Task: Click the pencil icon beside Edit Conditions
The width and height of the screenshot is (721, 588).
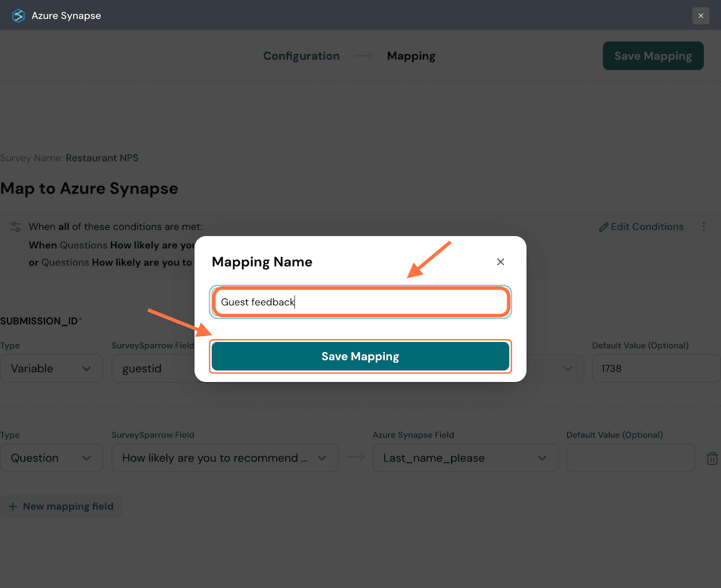Action: pyautogui.click(x=603, y=227)
